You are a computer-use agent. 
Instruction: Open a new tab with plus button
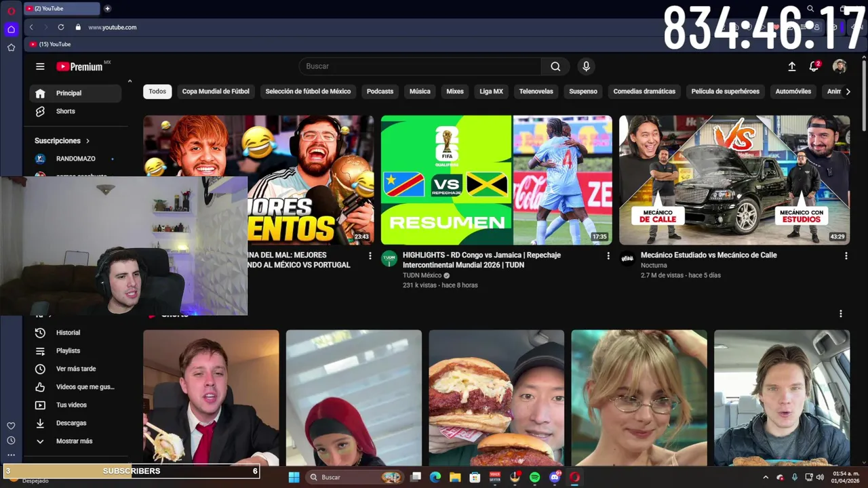(107, 9)
